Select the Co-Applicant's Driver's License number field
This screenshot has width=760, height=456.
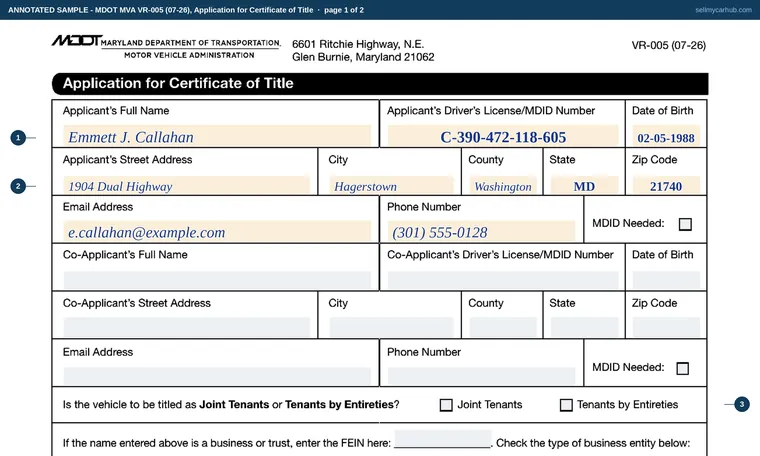[503, 280]
